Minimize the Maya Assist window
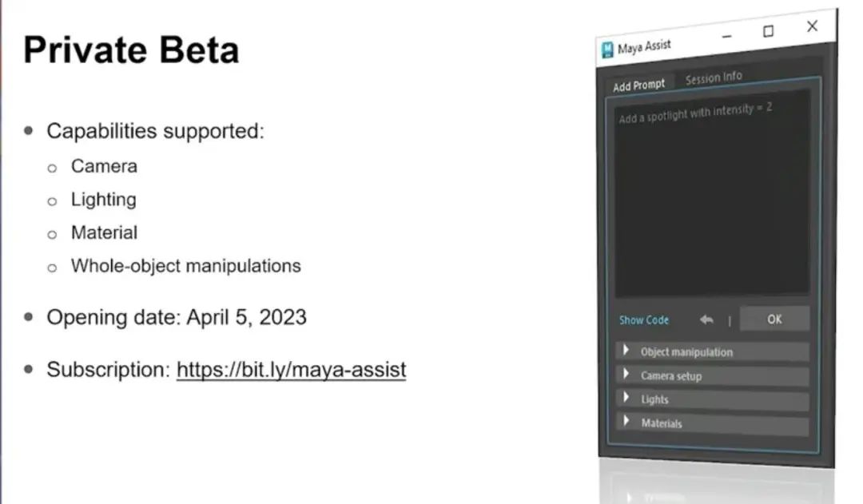Viewport: 863px width, 504px height. (x=726, y=36)
